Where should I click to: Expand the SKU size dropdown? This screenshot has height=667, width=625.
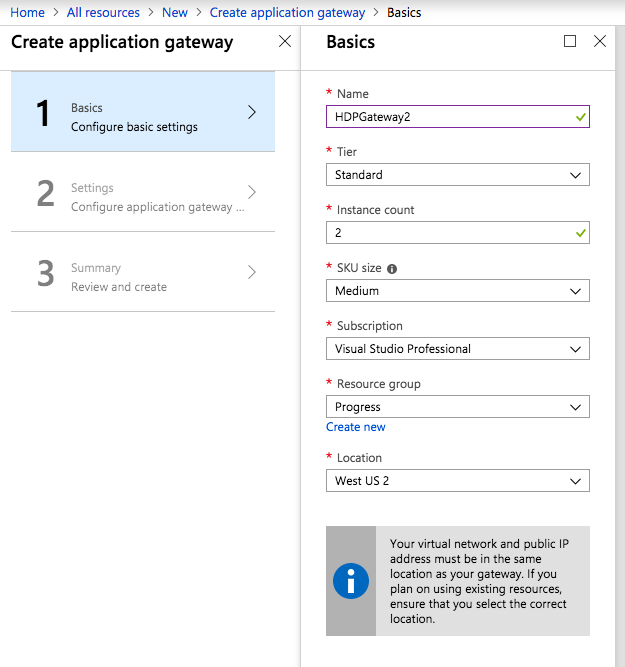click(457, 291)
